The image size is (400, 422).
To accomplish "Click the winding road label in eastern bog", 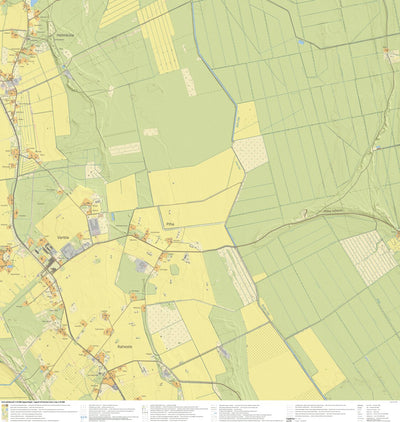I will pos(332,211).
